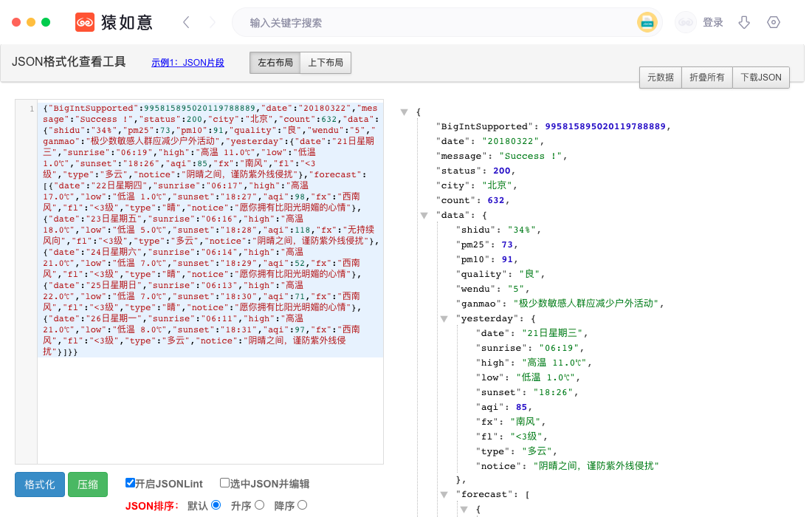Open settings via the hexagon icon
Viewport: 812px width, 517px height.
(x=774, y=23)
